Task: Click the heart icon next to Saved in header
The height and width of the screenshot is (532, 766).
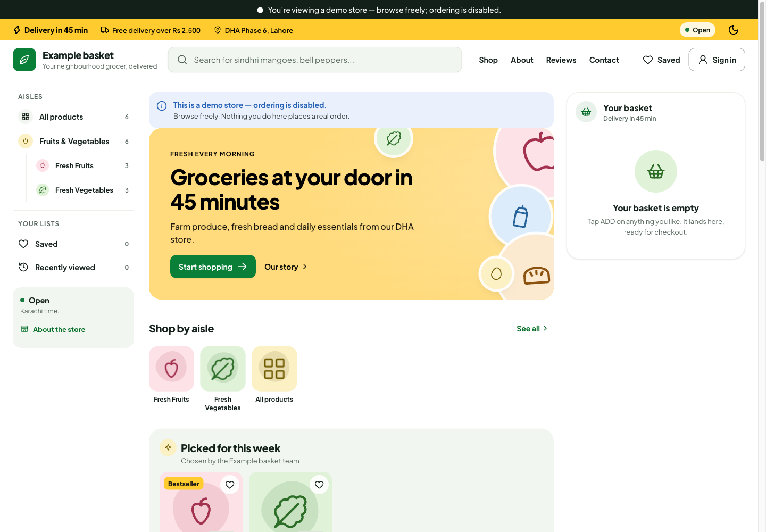Action: (648, 60)
